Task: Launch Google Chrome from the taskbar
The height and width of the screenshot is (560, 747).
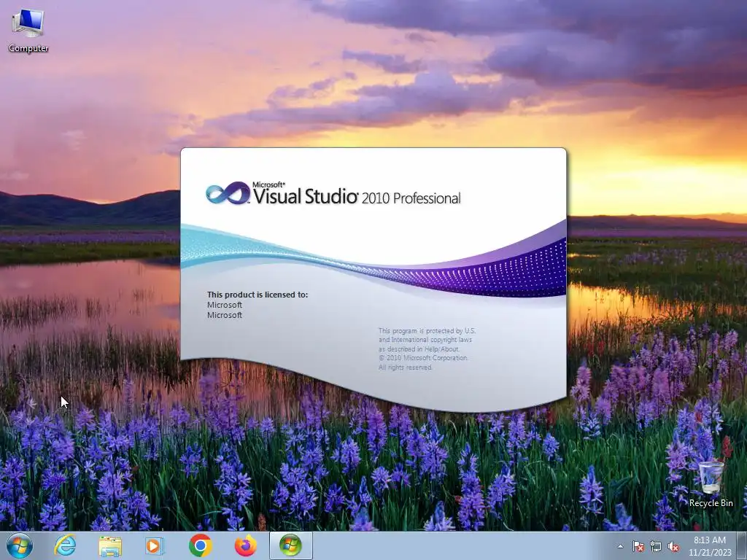Action: 200,545
